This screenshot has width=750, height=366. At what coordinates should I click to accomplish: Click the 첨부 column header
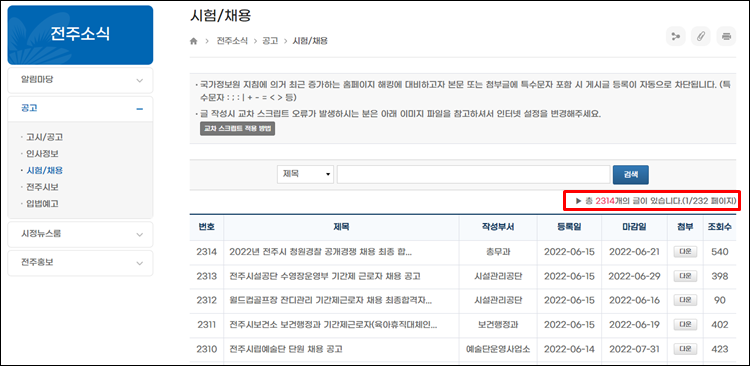coord(685,227)
